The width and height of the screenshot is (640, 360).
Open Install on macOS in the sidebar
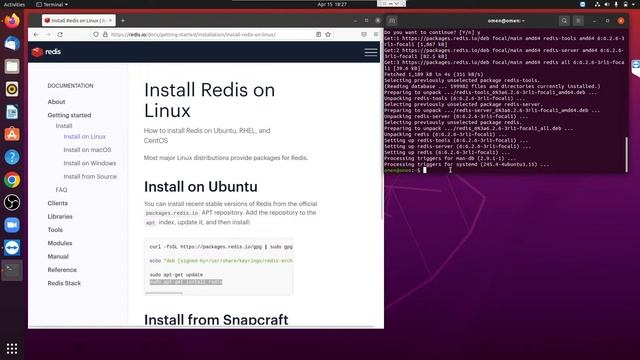87,150
